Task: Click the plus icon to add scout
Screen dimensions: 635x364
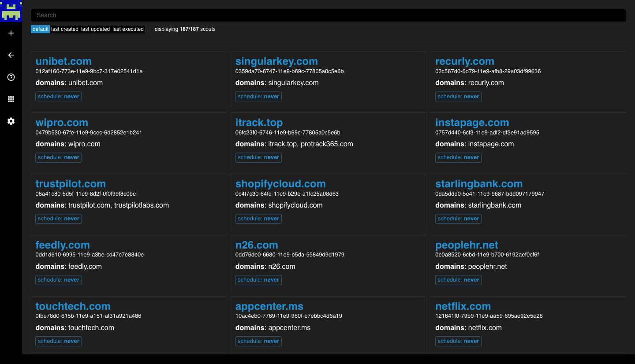Action: [11, 33]
